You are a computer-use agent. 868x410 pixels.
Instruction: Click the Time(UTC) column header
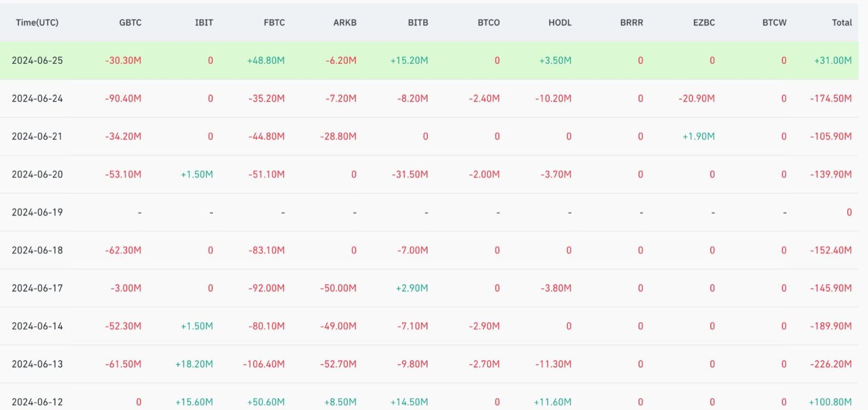click(x=37, y=22)
